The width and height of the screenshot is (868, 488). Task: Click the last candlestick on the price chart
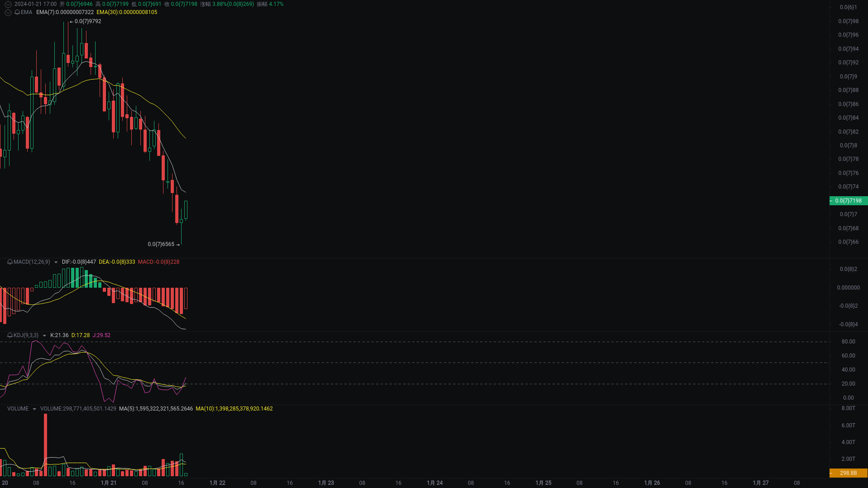186,210
